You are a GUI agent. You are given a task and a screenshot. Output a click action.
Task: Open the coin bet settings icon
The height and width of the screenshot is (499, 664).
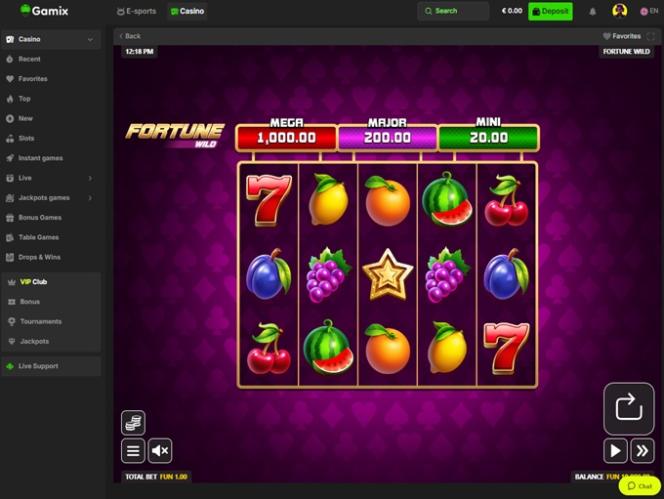pos(133,422)
